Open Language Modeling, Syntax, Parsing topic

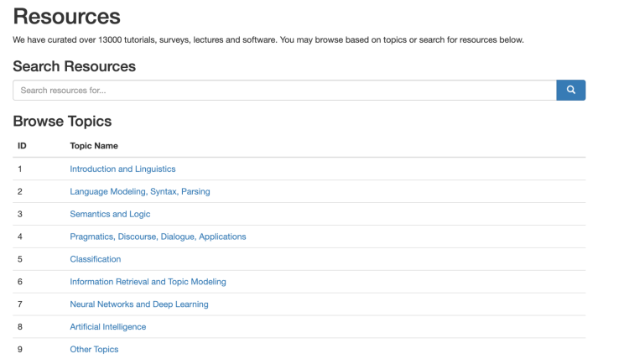[139, 191]
